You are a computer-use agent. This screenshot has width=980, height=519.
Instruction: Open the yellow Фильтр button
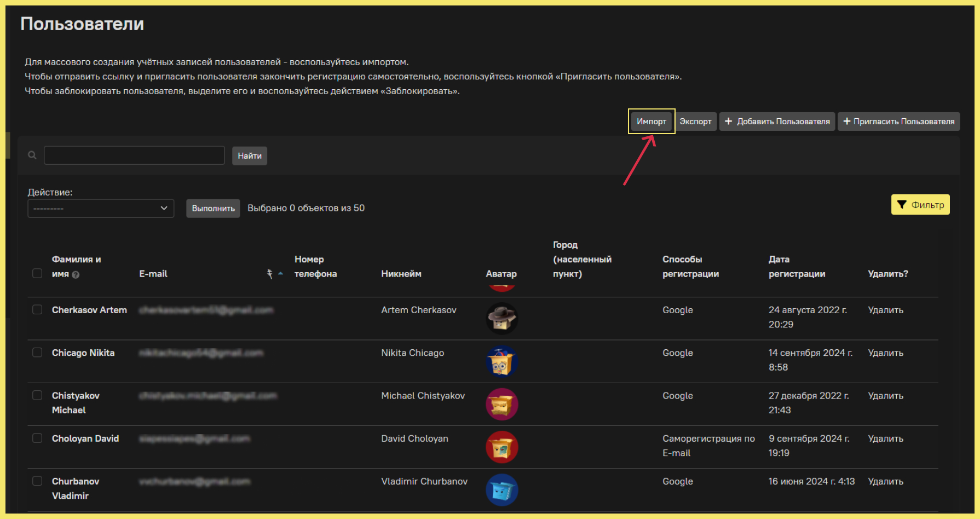coord(920,205)
